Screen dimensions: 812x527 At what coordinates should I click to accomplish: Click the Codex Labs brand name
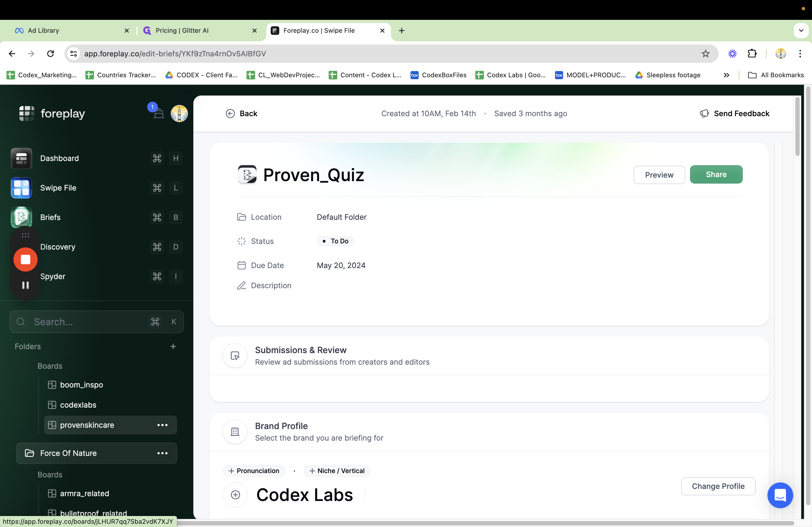pyautogui.click(x=304, y=495)
